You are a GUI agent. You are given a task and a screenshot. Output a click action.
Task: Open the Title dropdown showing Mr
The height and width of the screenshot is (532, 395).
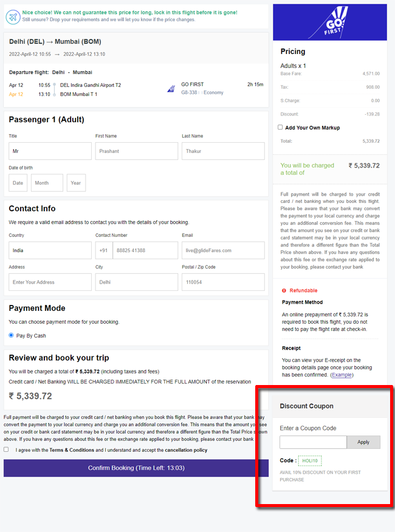[50, 151]
